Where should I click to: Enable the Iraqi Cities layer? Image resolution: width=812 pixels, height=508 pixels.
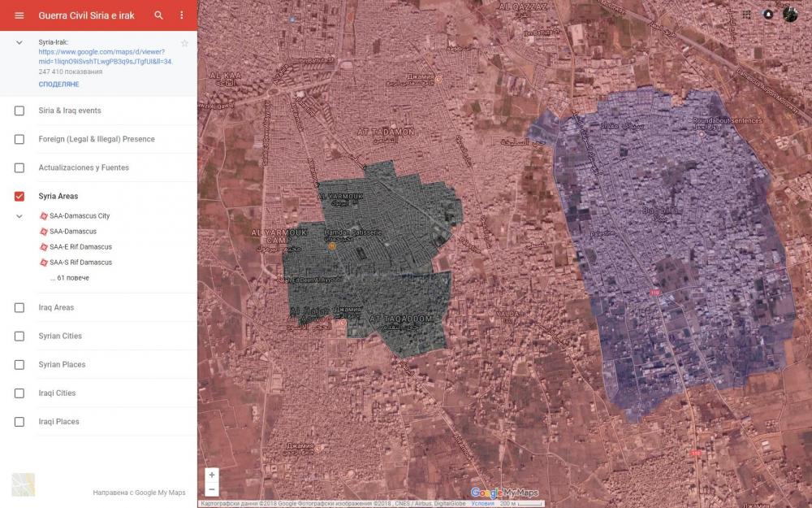[19, 393]
